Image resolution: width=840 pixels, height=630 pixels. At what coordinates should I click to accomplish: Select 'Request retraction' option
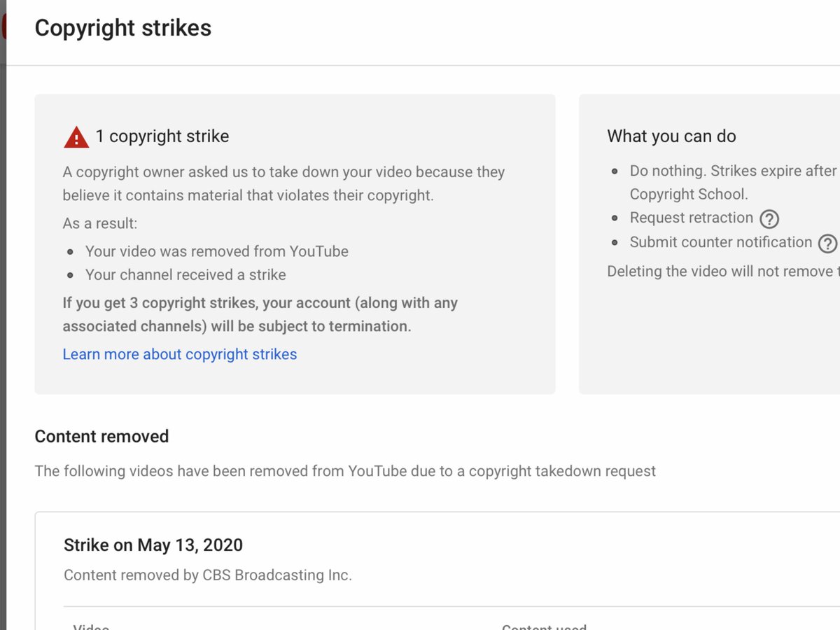(x=692, y=218)
